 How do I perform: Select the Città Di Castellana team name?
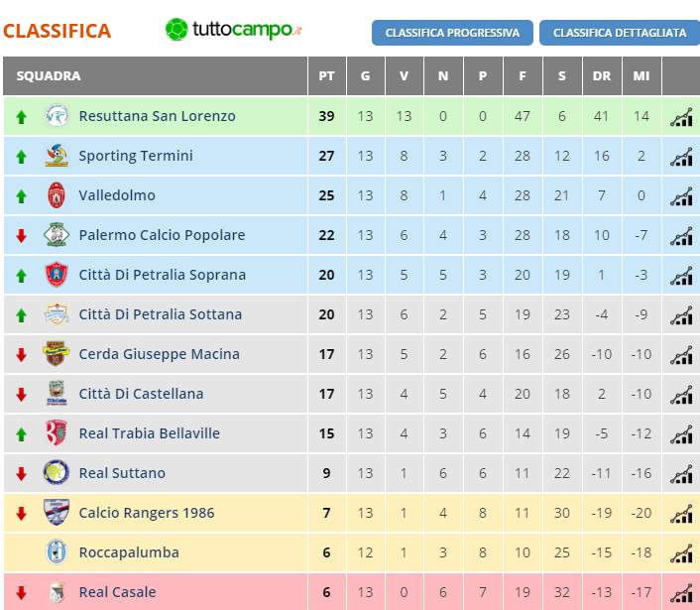click(141, 394)
